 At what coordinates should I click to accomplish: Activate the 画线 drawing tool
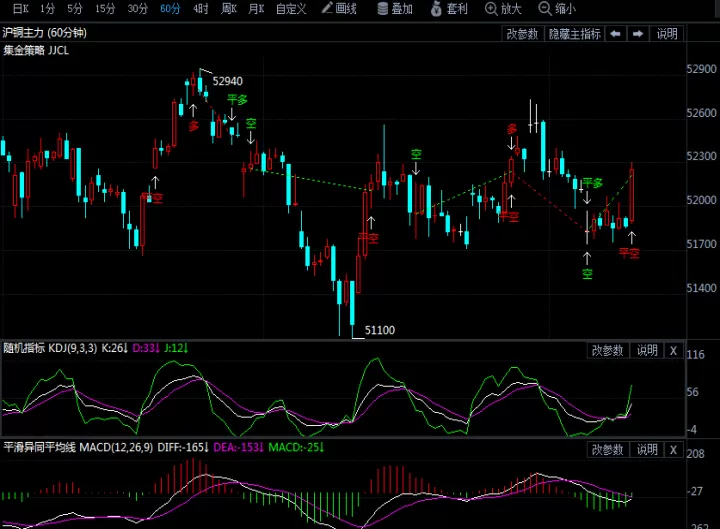click(339, 8)
